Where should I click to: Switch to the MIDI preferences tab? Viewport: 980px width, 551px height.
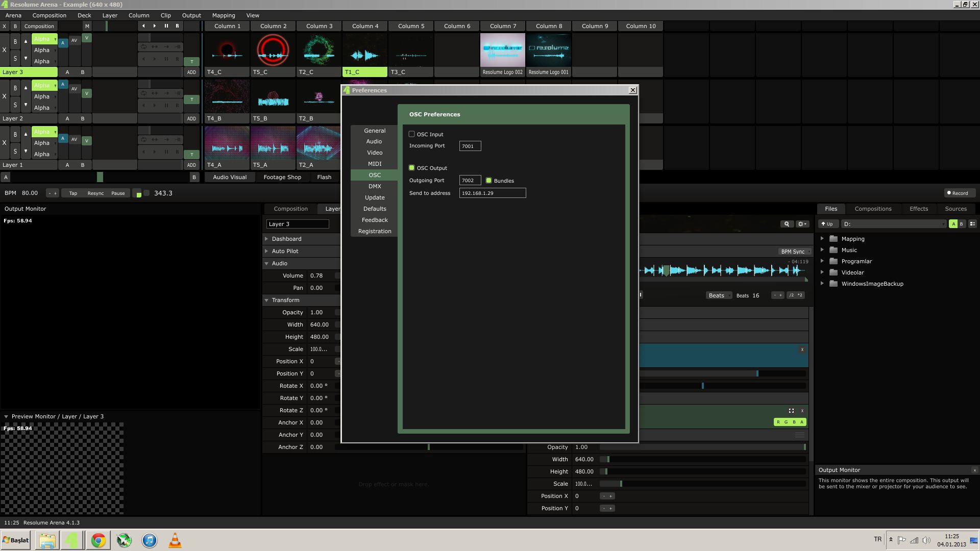pyautogui.click(x=374, y=164)
